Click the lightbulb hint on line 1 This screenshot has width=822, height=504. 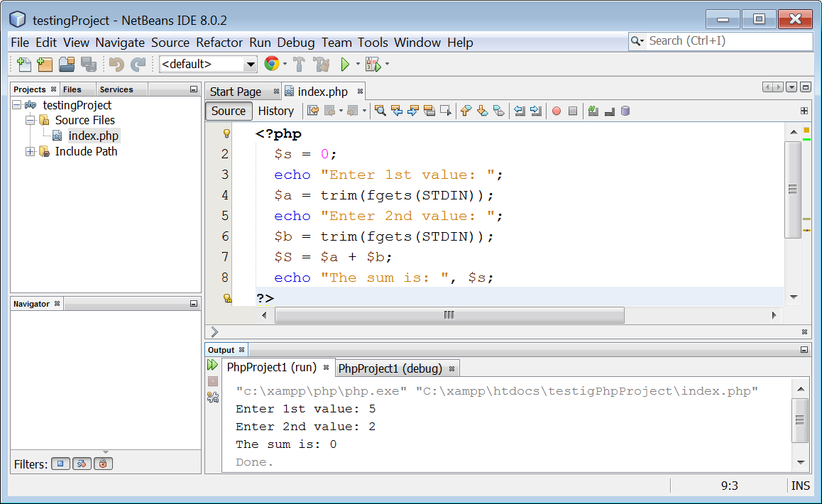(226, 133)
